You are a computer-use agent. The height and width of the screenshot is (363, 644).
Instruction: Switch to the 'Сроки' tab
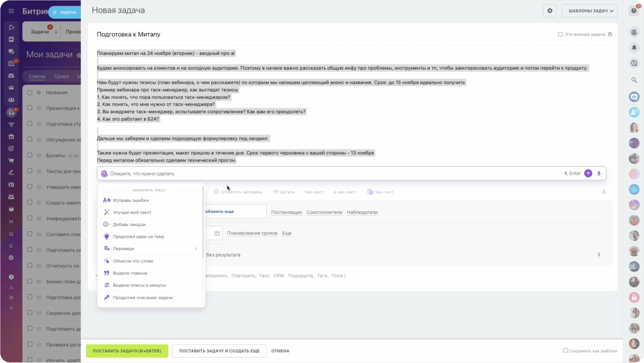tap(61, 76)
